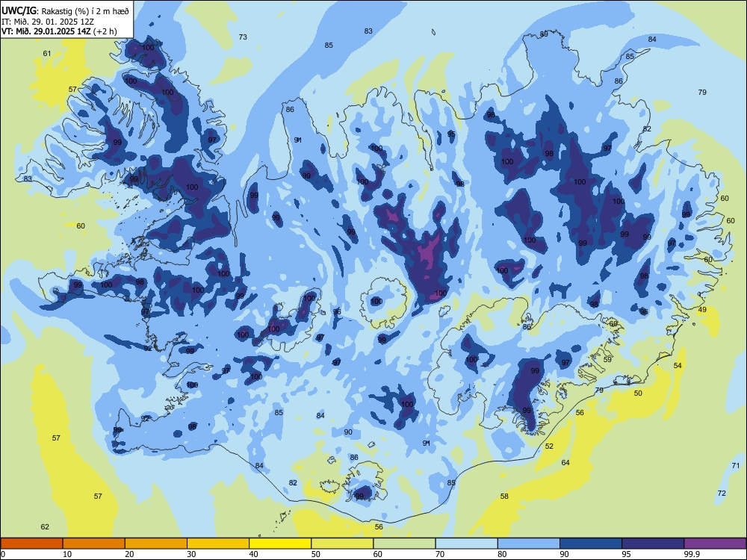Click the '10' legend tick label
The image size is (747, 560).
point(67,554)
